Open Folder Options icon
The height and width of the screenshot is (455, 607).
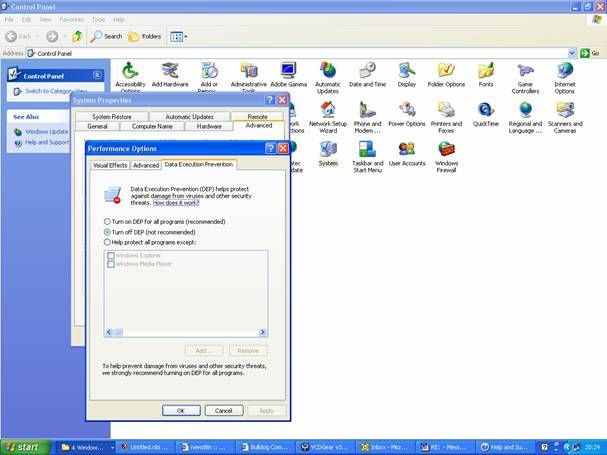(x=446, y=75)
